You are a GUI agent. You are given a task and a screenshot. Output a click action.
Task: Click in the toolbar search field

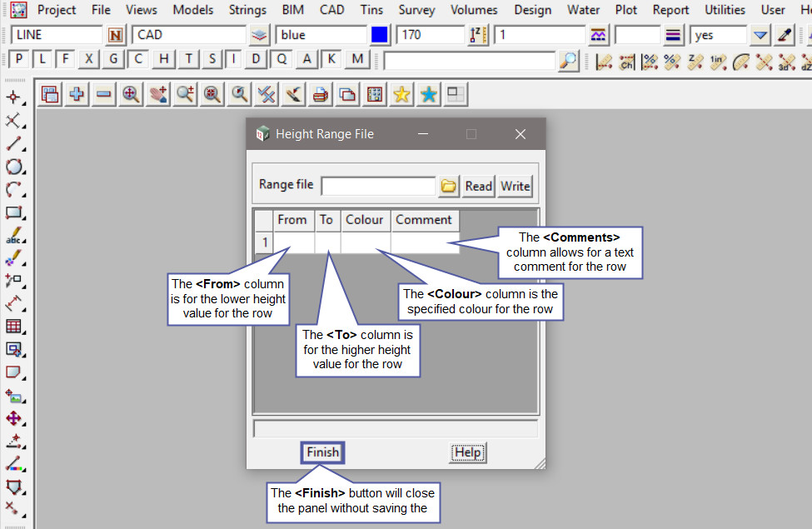click(469, 61)
